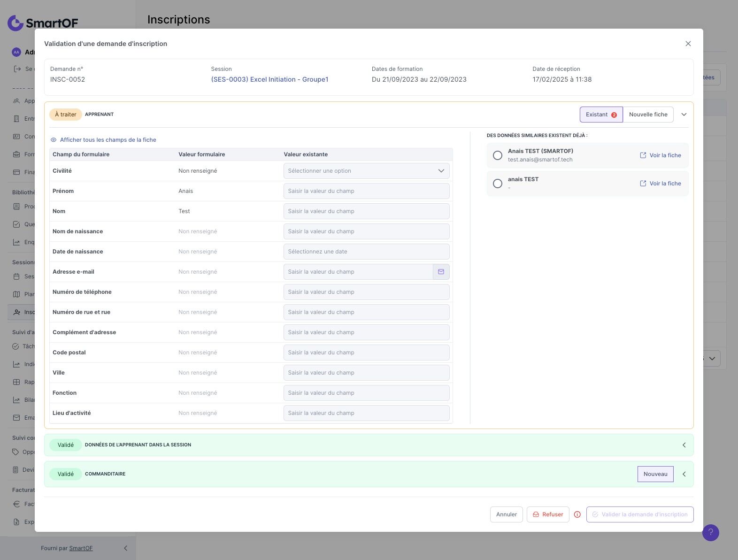The image size is (738, 560).
Task: Click the chart icon beside 'Bila' in the sidebar
Action: pyautogui.click(x=16, y=400)
